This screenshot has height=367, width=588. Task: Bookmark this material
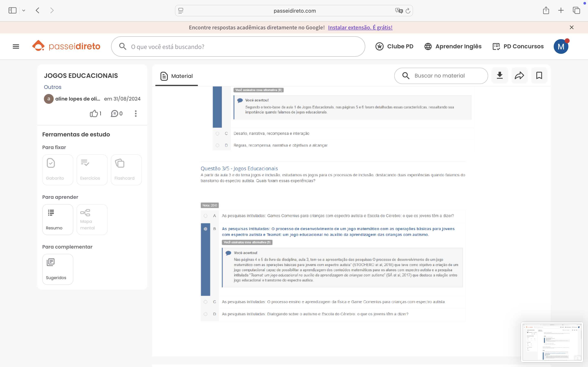point(539,75)
